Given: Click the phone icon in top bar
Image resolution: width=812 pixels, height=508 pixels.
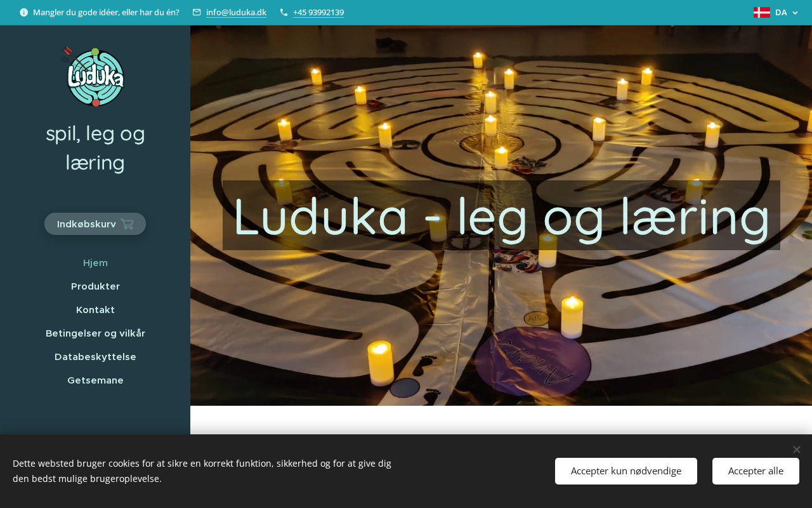Looking at the screenshot, I should click(x=284, y=12).
